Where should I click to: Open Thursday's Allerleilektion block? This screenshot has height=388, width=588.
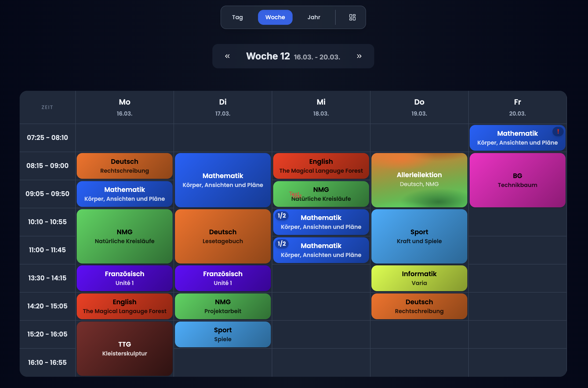[419, 180]
